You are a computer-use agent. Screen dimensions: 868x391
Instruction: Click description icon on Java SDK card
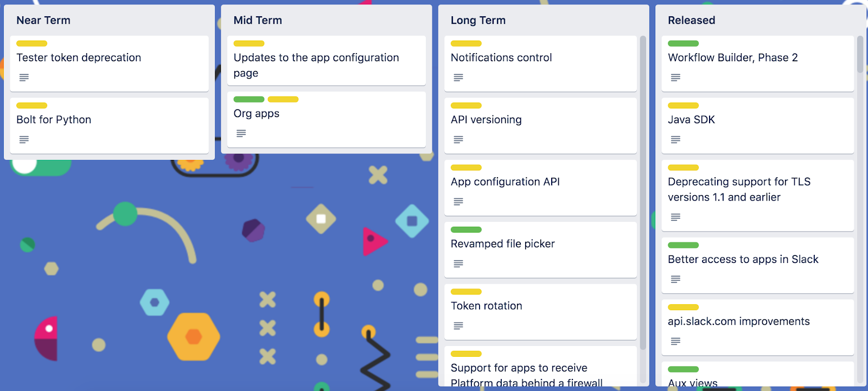[675, 139]
